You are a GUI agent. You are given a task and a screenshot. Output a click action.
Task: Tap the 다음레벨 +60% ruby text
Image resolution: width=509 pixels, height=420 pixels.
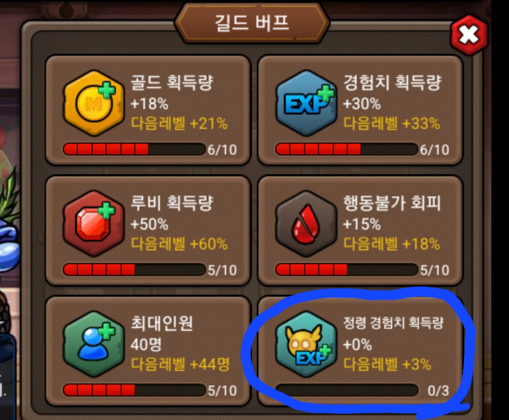[179, 244]
